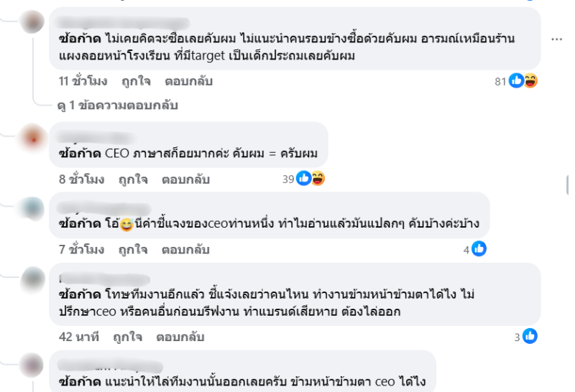This screenshot has height=392, width=575.
Task: Like the comment posted 7 ชั่วโมง ago
Action: point(132,249)
